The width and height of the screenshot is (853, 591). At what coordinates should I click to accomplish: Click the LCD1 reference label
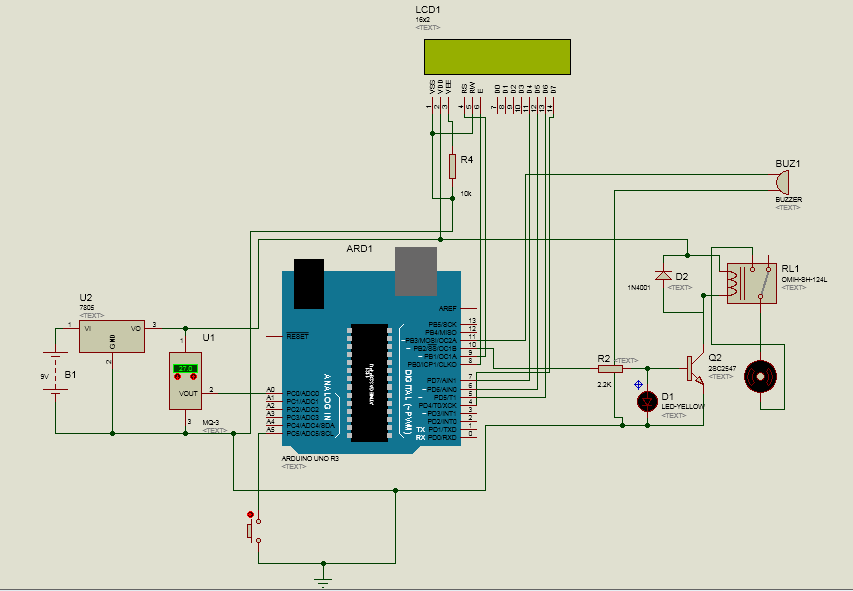(428, 10)
